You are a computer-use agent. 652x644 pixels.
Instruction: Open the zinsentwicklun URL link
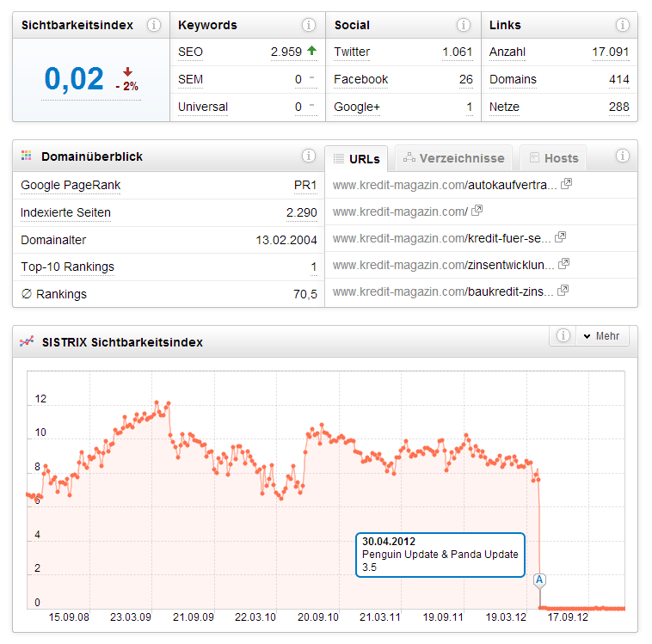442,265
